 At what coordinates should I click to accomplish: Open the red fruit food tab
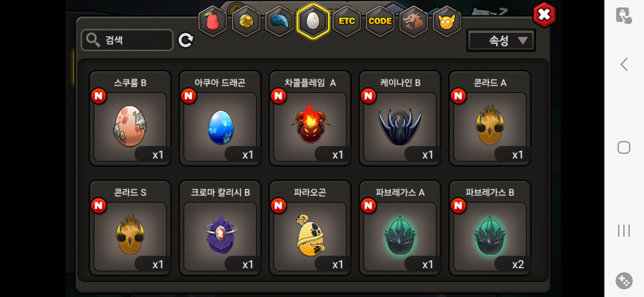click(x=212, y=21)
